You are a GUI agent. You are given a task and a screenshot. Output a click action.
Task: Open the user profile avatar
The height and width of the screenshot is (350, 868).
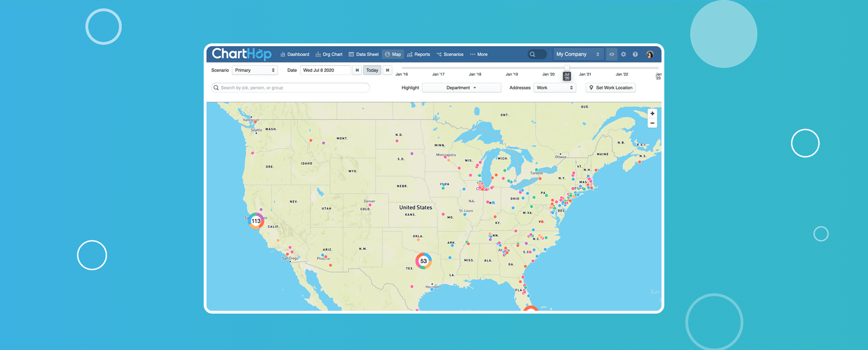[x=650, y=54]
